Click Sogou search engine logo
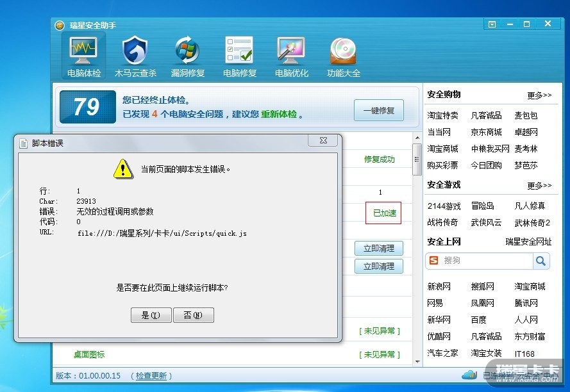Viewport: 570px width, 392px height. pyautogui.click(x=433, y=261)
